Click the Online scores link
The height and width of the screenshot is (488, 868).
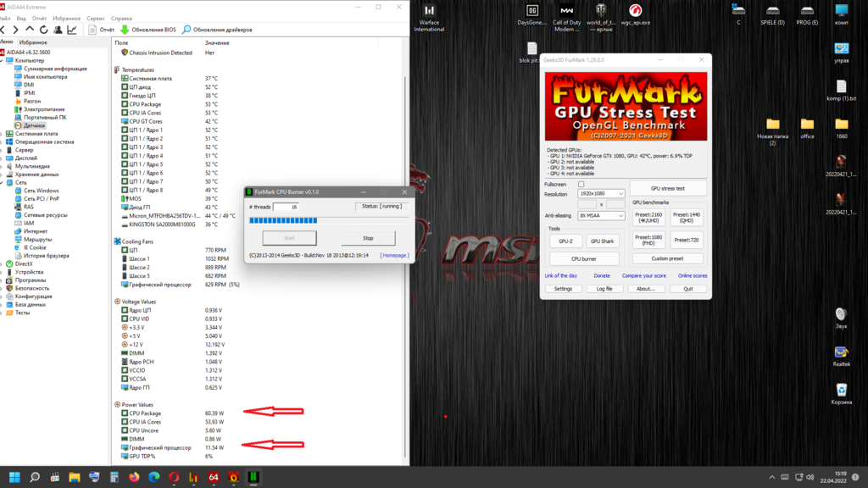pos(693,275)
